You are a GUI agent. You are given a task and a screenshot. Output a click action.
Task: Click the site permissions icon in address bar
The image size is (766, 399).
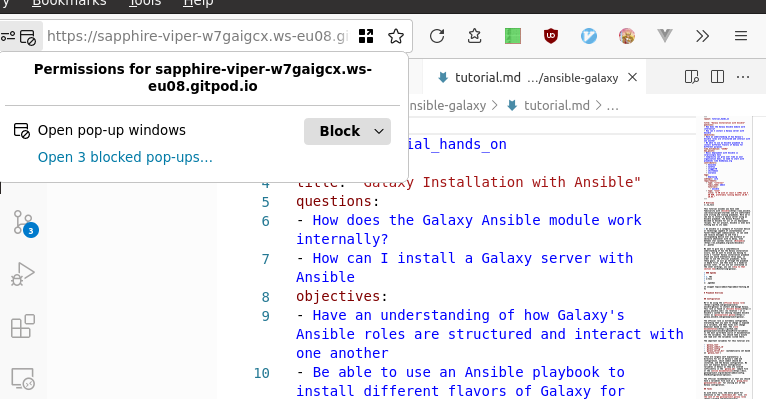tap(7, 37)
